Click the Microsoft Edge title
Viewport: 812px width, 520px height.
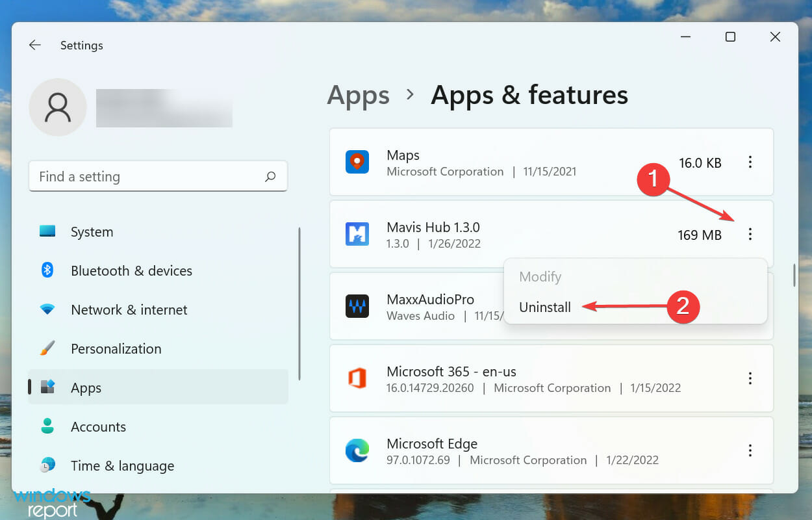tap(432, 444)
